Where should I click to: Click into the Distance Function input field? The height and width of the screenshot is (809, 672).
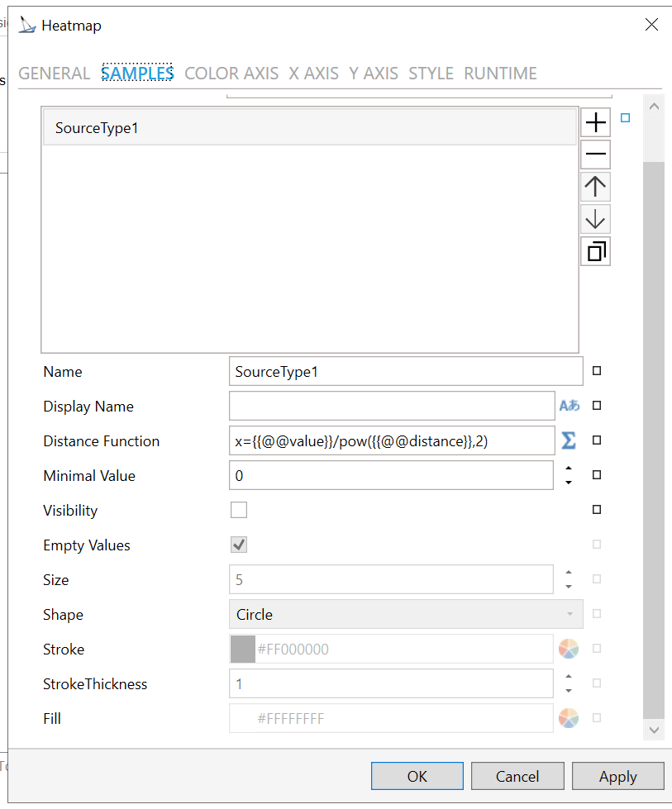click(391, 440)
